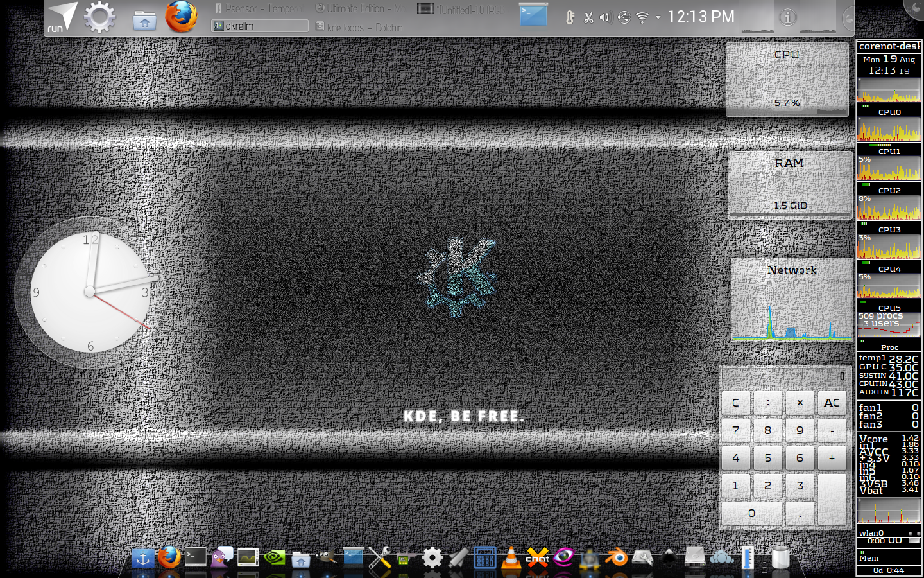Launch Firefox from the top panel
The height and width of the screenshot is (578, 924).
[x=181, y=17]
